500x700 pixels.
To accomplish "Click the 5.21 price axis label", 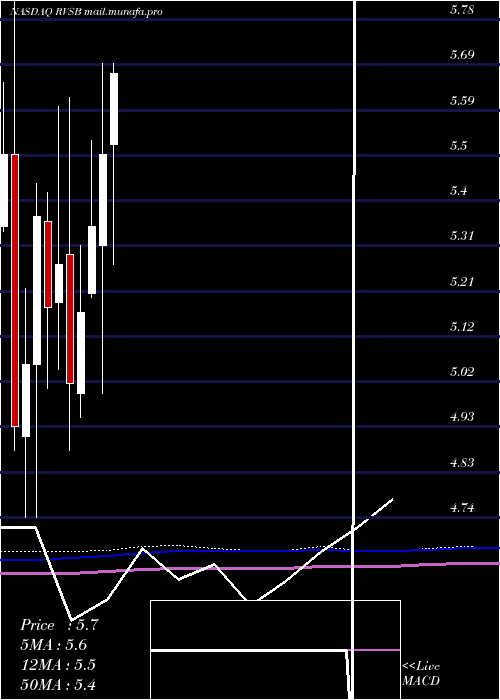I will (x=462, y=282).
